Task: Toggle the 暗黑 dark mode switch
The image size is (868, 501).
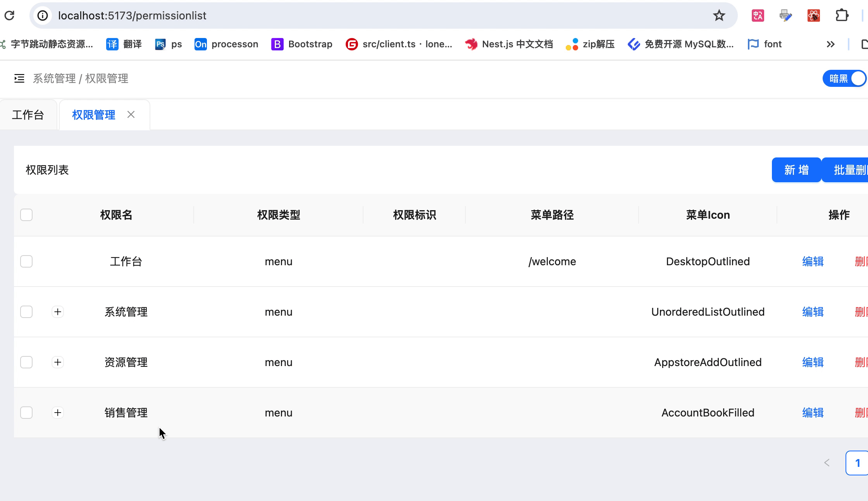Action: [x=845, y=79]
